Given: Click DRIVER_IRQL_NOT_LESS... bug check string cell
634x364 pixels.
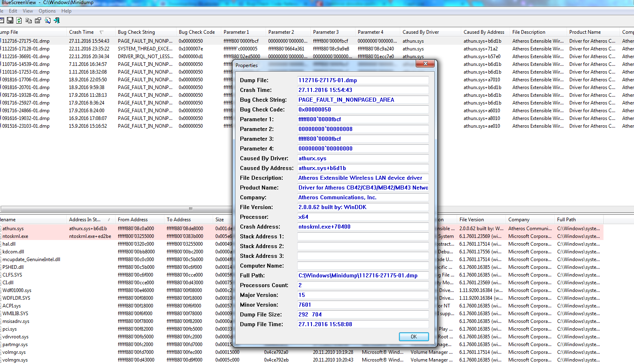Looking at the screenshot, I should (146, 57).
